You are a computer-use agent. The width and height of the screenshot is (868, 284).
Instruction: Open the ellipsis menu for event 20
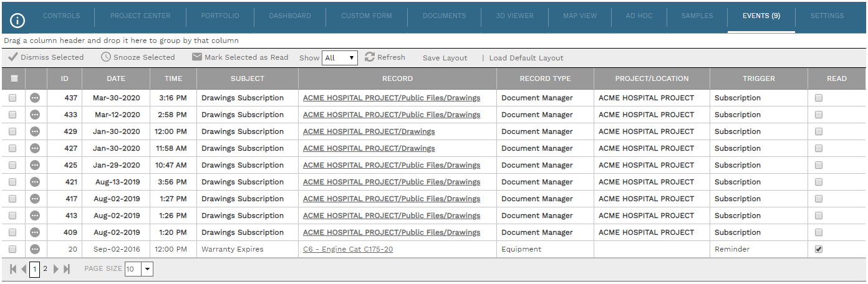click(x=35, y=249)
